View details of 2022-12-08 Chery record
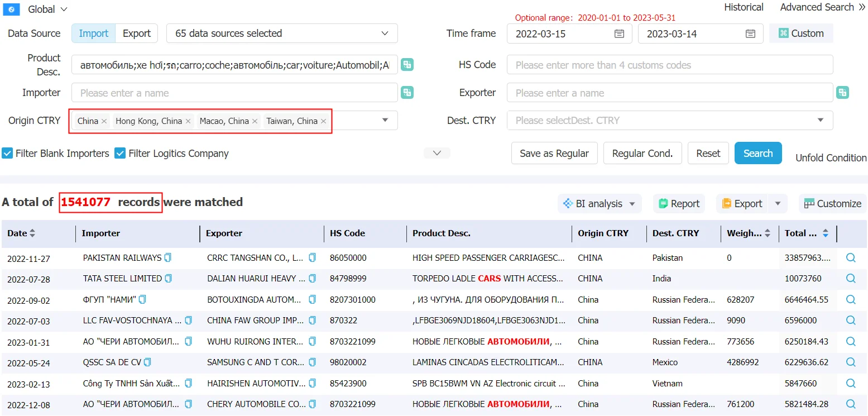The height and width of the screenshot is (416, 868). pyautogui.click(x=851, y=404)
